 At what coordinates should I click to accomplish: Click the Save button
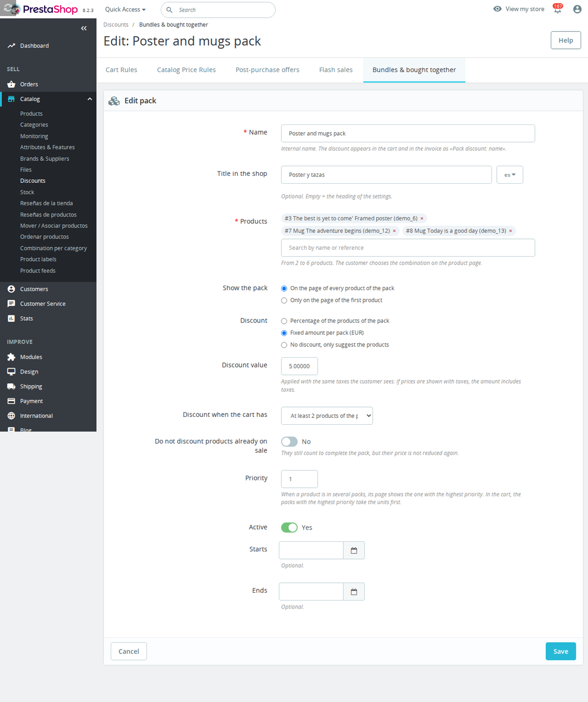click(x=561, y=652)
